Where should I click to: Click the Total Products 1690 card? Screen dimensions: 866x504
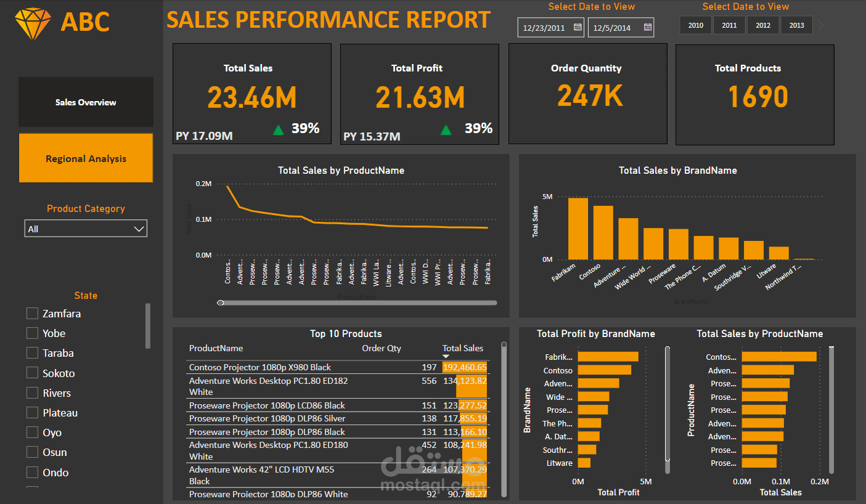click(x=755, y=94)
